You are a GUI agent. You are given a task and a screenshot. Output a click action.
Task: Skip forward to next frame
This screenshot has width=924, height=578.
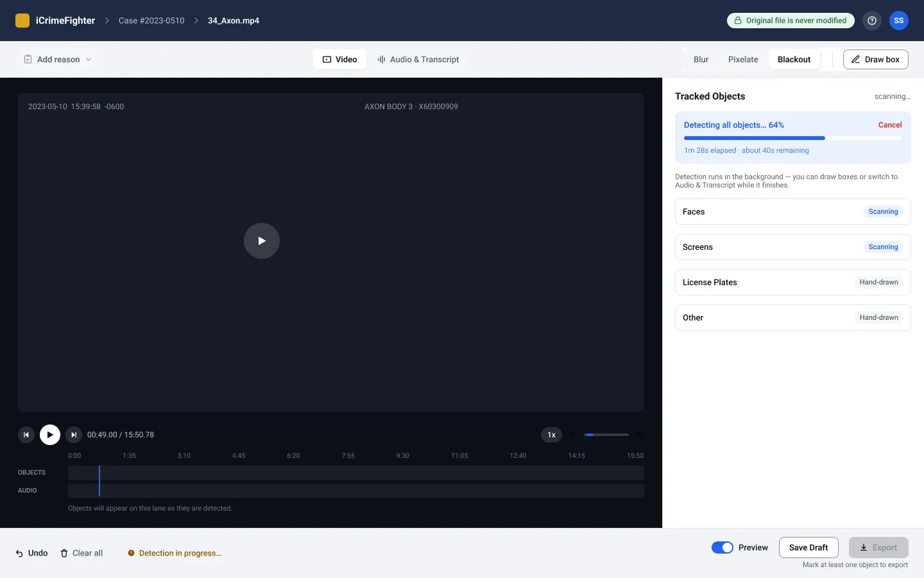pyautogui.click(x=74, y=435)
